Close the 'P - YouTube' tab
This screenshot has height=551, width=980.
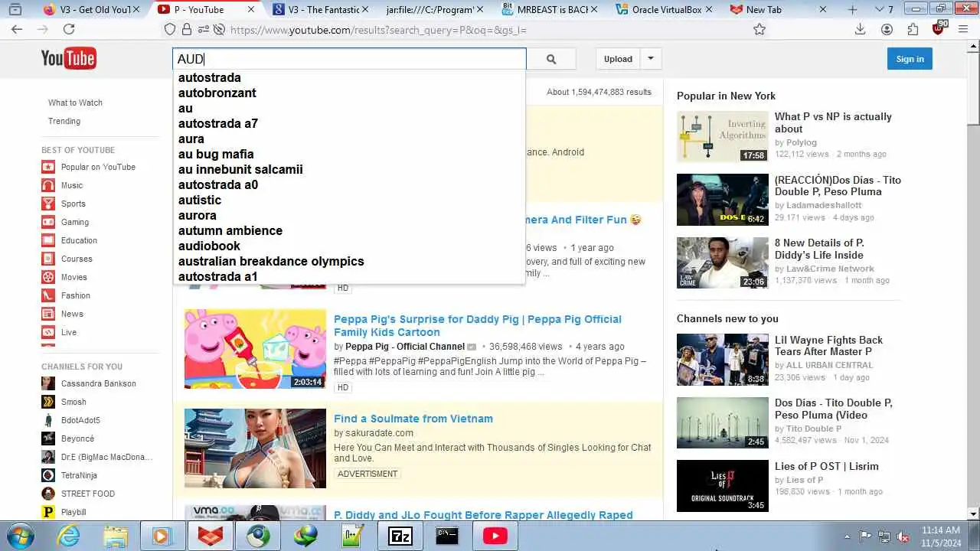click(252, 9)
